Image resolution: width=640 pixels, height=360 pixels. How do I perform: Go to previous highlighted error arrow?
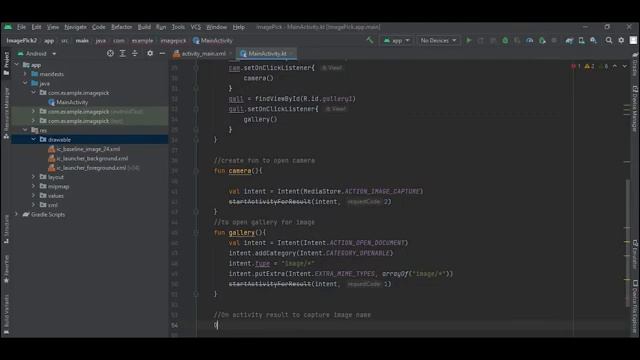(x=615, y=66)
